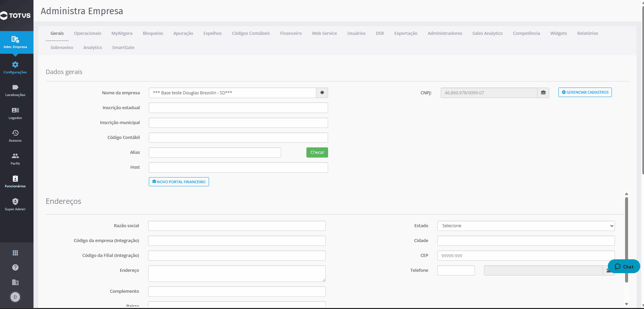This screenshot has width=644, height=309.
Task: Open the apps grid icon in the sidebar
Action: click(15, 253)
